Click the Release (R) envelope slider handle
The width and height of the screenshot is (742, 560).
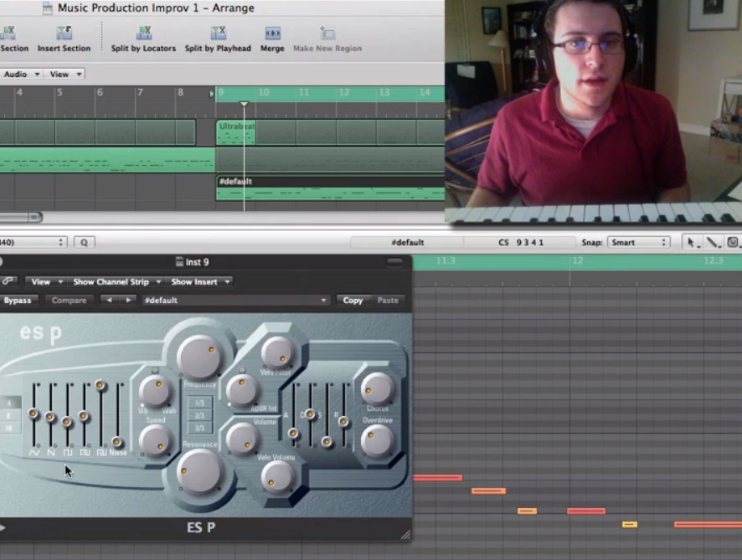(x=343, y=421)
